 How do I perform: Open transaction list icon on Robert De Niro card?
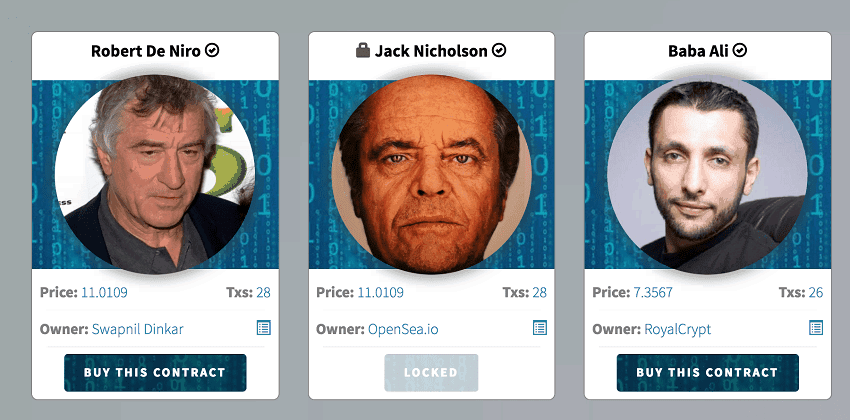[x=264, y=328]
